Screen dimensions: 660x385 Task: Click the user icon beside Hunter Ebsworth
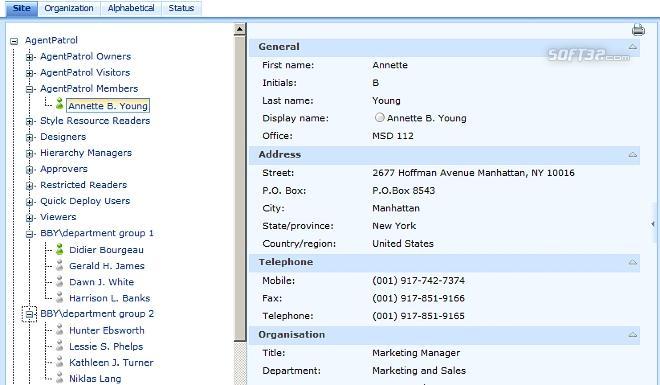[59, 329]
